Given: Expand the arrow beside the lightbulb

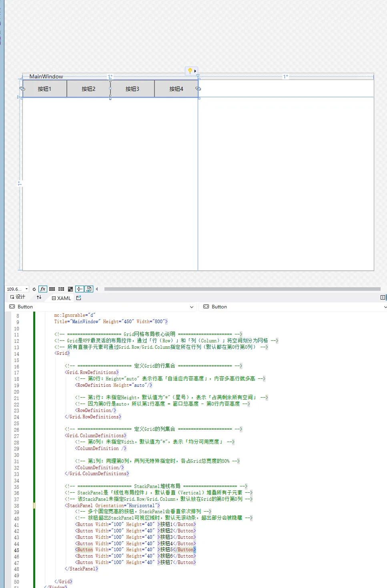Looking at the screenshot, I should coord(195,71).
